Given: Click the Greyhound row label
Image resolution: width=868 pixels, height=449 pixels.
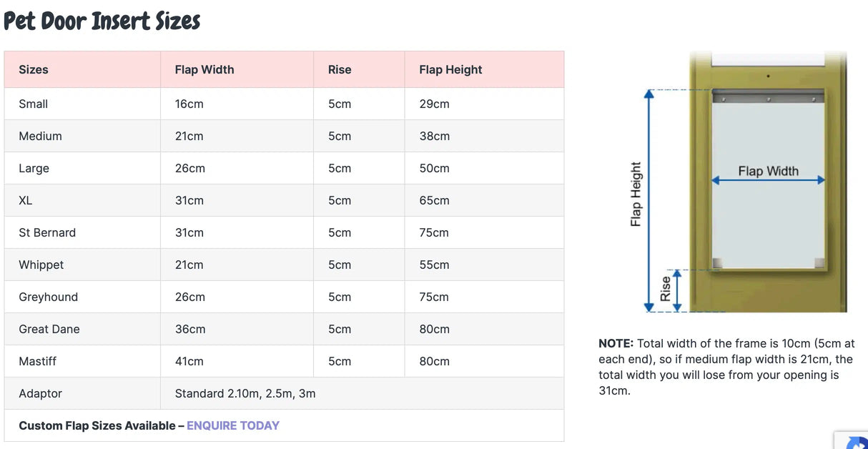Looking at the screenshot, I should [49, 297].
